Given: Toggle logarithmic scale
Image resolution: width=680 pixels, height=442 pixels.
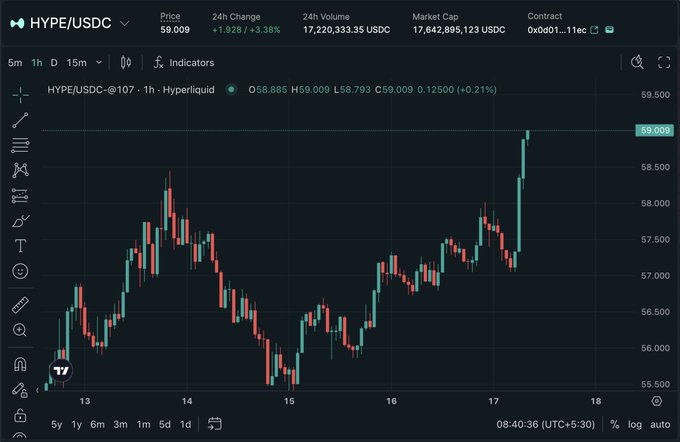Looking at the screenshot, I should [635, 425].
